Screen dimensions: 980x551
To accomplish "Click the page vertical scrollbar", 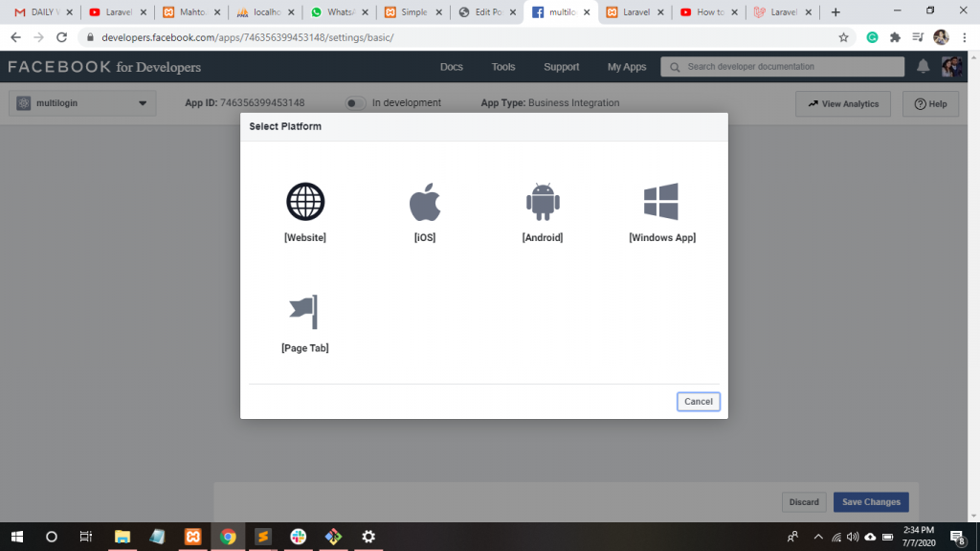I will tap(973, 286).
